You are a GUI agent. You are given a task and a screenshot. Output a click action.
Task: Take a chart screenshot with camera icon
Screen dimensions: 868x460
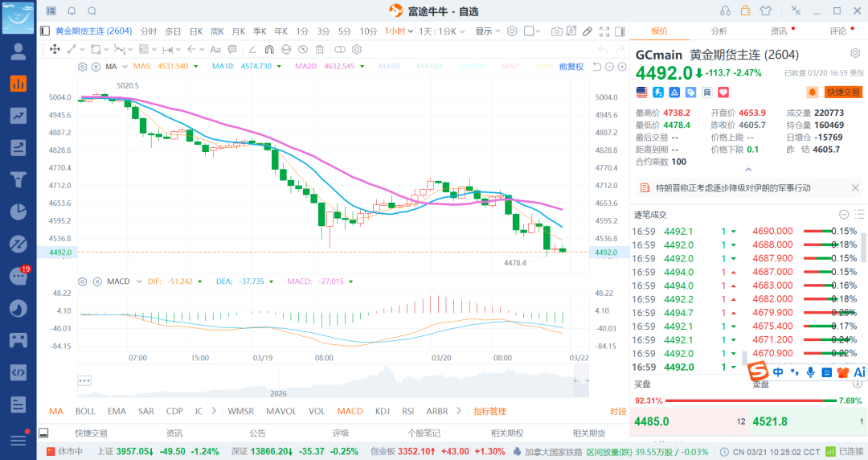coord(556,31)
